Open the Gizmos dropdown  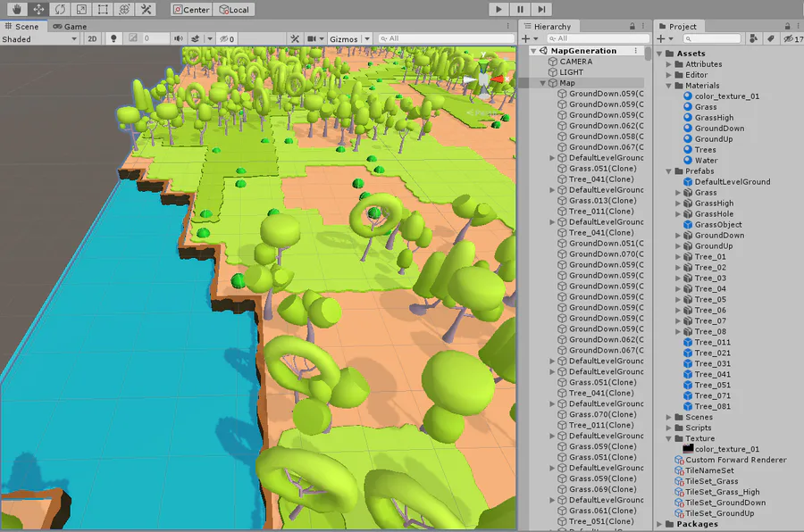coord(349,39)
